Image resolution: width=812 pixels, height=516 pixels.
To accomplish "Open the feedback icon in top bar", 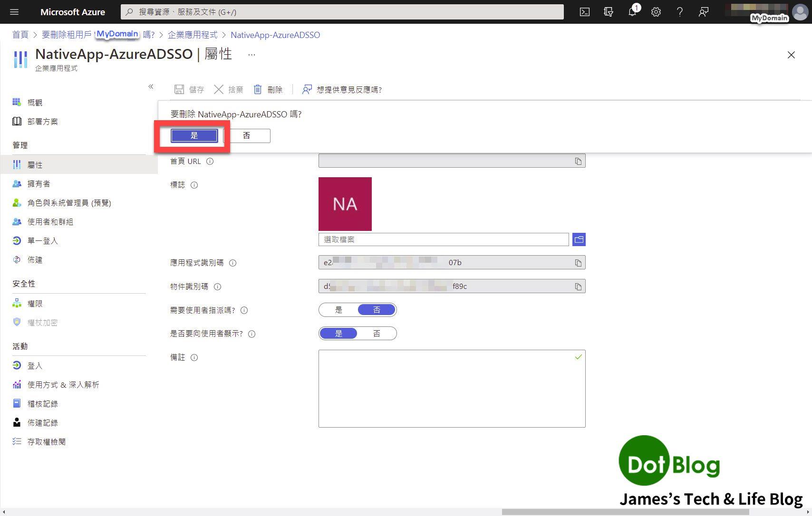I will (704, 12).
